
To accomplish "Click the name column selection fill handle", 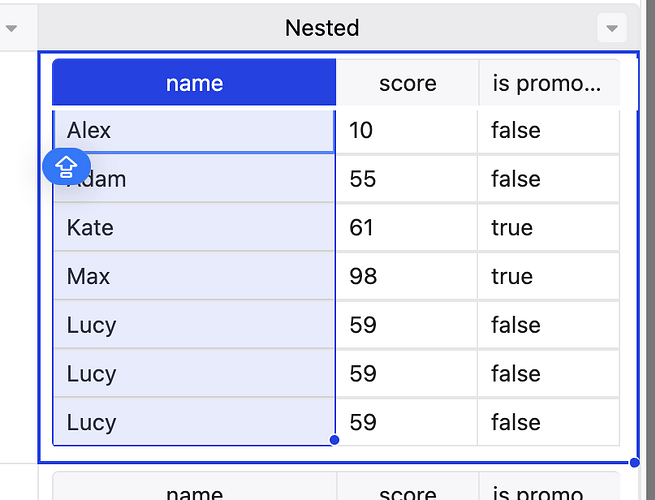I will coord(334,440).
